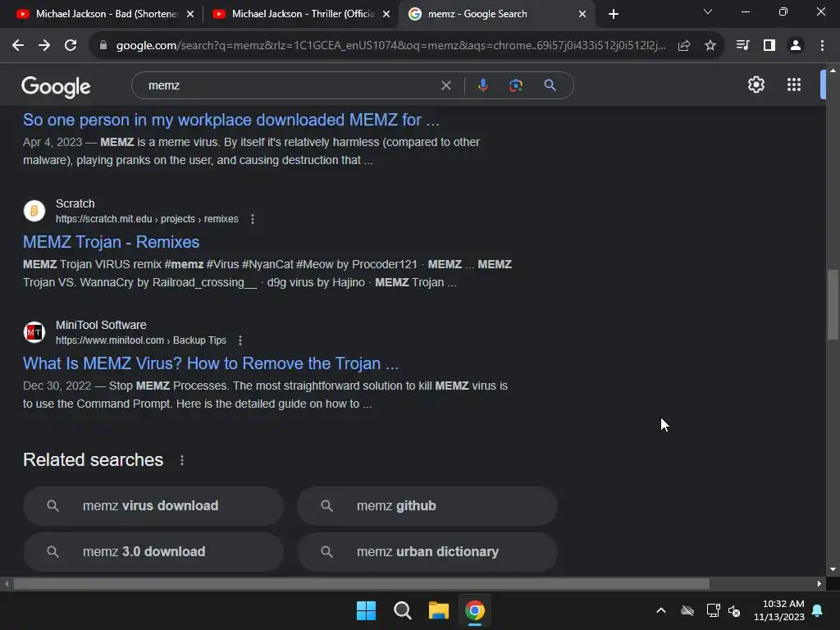Open the Google apps grid
840x630 pixels.
pos(794,84)
